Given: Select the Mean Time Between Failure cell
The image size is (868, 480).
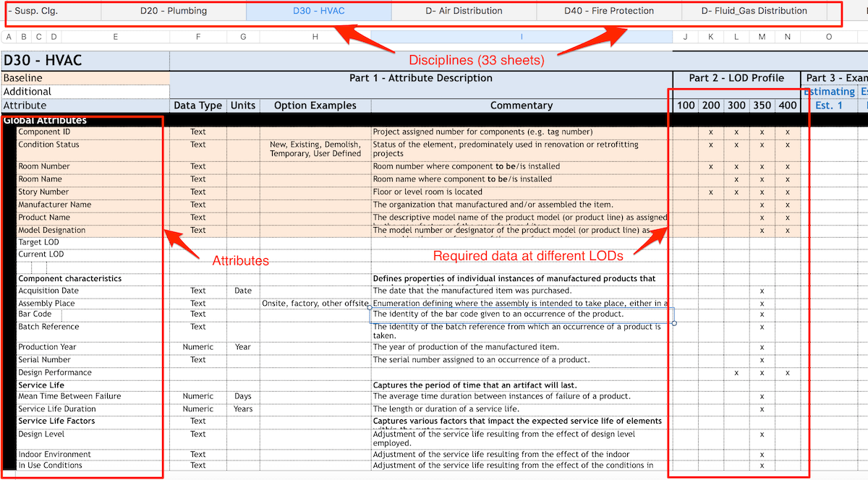Looking at the screenshot, I should pos(93,397).
